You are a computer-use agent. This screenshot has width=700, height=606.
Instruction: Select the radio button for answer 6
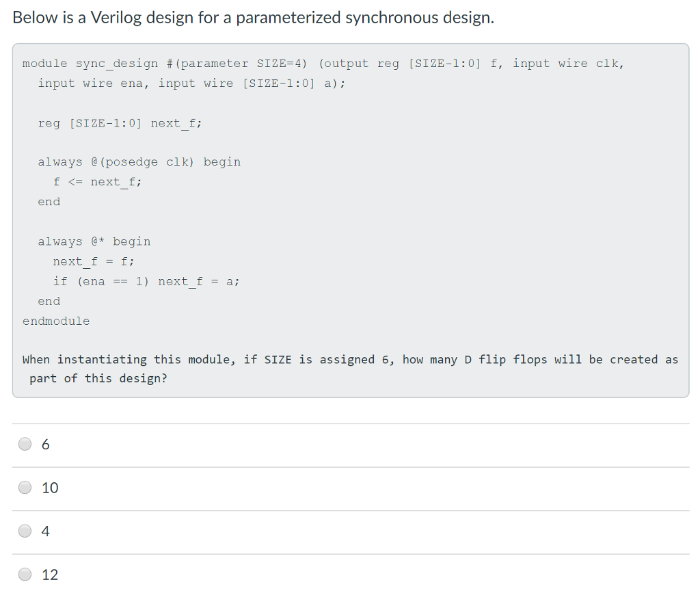tap(25, 444)
